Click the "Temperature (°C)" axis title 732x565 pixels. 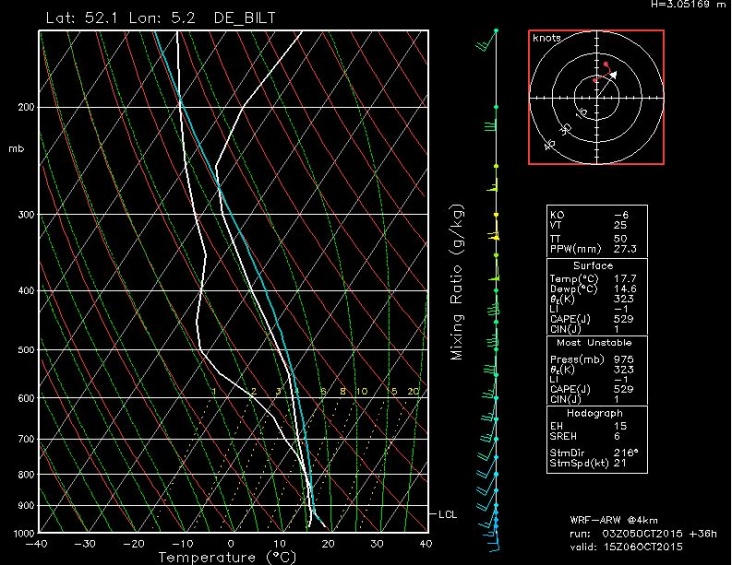point(228,557)
